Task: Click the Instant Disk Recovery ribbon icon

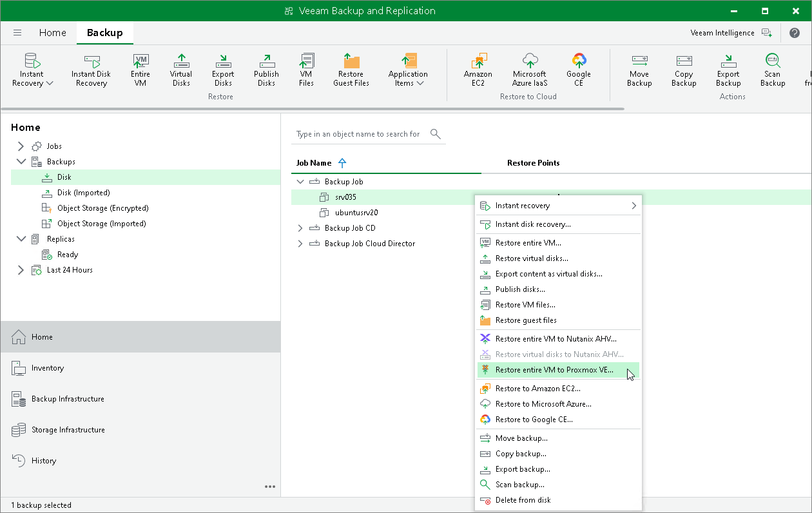Action: point(91,70)
